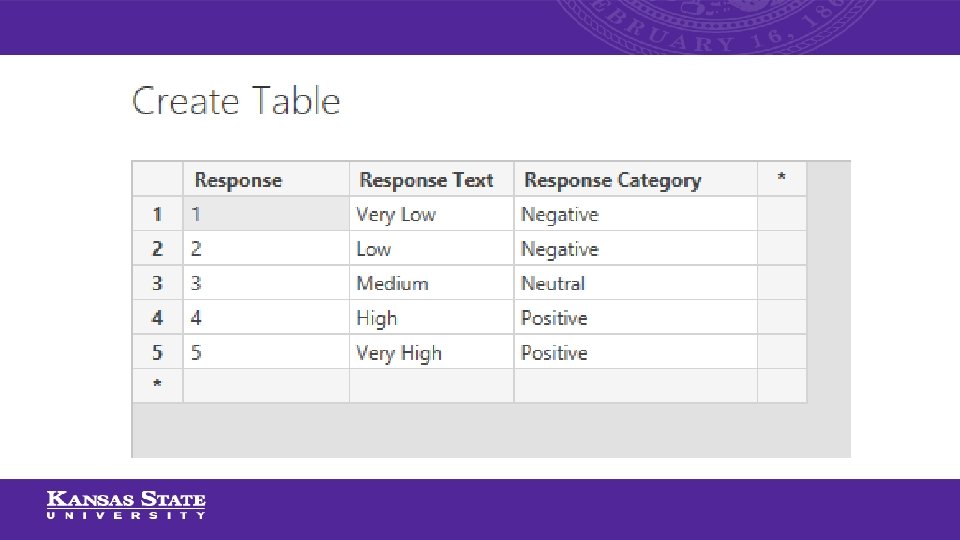Click the Create Table title

point(236,102)
